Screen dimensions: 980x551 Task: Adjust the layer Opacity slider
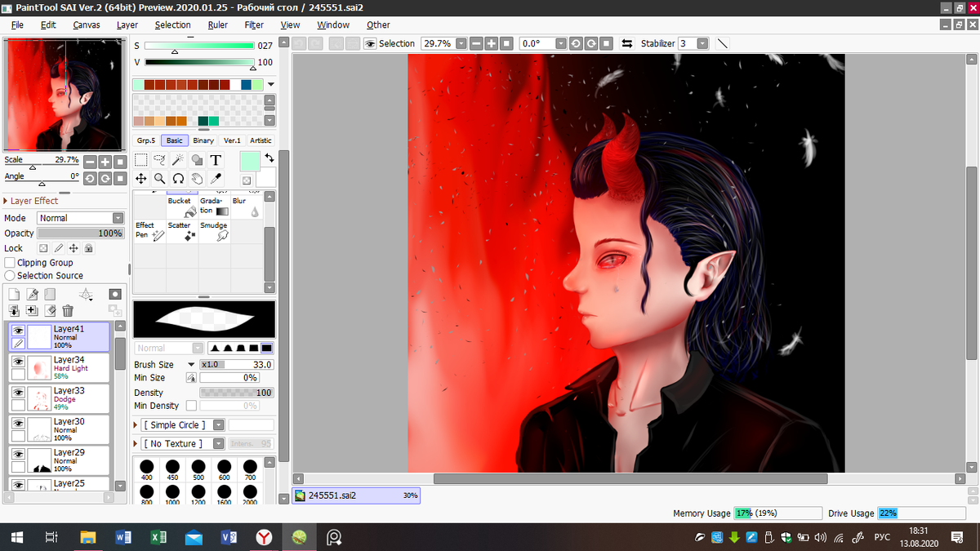click(x=80, y=233)
